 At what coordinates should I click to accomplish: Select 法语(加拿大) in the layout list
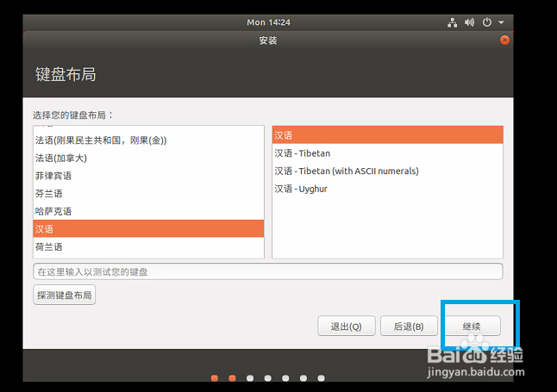coord(148,158)
